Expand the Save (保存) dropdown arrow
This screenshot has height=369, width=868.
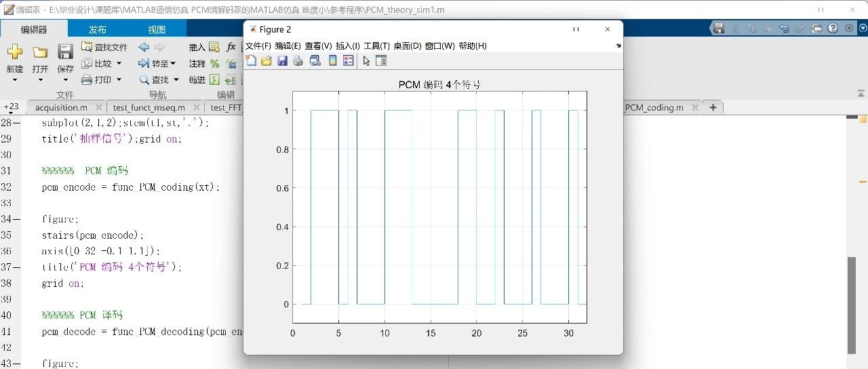point(65,79)
